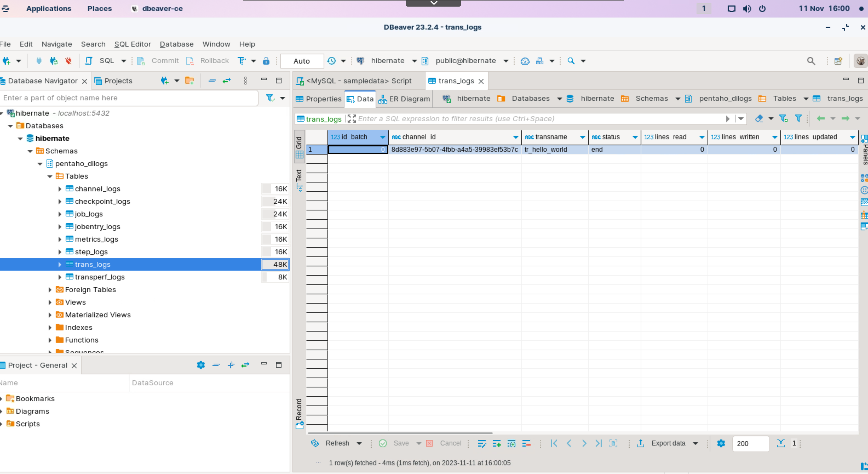Click the disconnect red plug icon
Viewport: 868px width, 474px height.
[68, 61]
